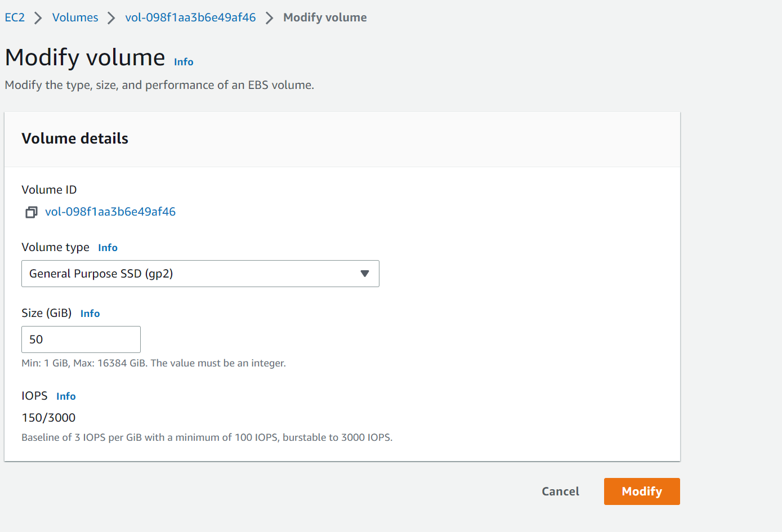Open the Info link beside the page title

183,62
